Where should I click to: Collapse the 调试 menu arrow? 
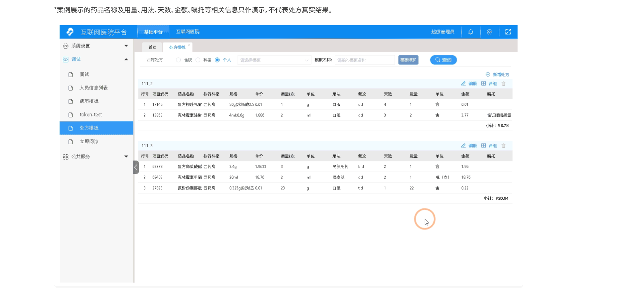tap(126, 59)
